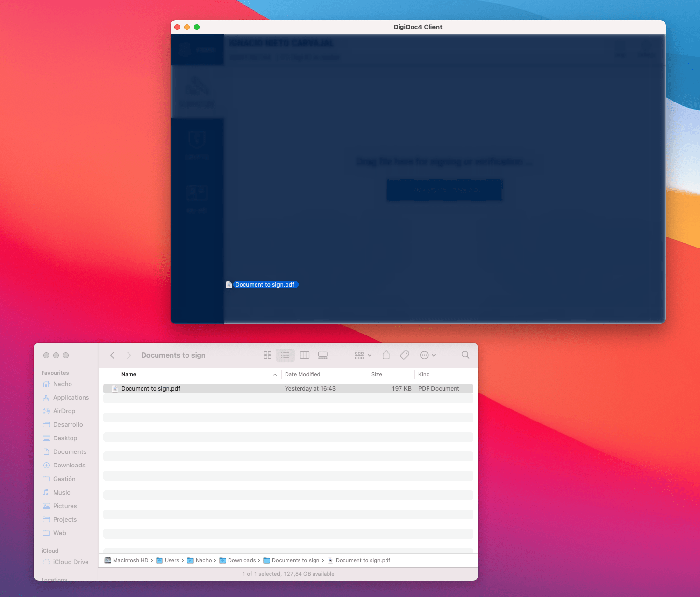Sort by Name column header
Screen dimensions: 700x597
click(129, 374)
